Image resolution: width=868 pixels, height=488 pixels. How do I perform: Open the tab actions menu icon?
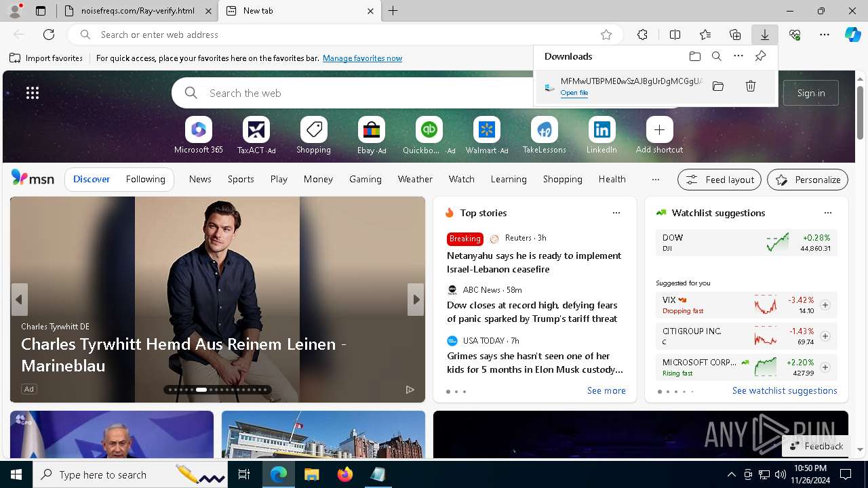(41, 11)
